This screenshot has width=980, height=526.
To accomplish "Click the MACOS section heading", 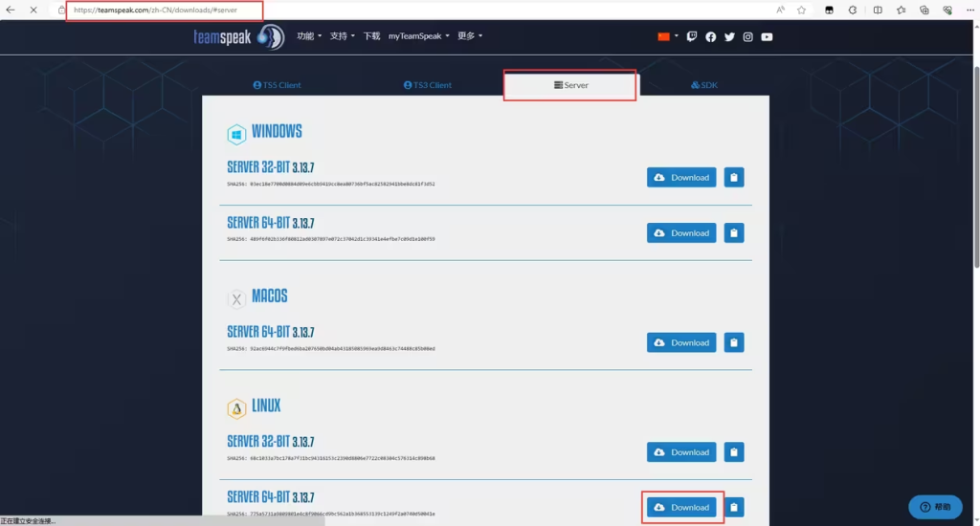I will 269,296.
